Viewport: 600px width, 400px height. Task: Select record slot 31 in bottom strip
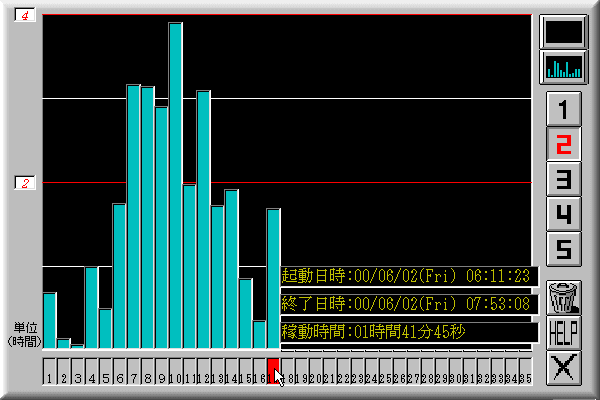pyautogui.click(x=469, y=371)
